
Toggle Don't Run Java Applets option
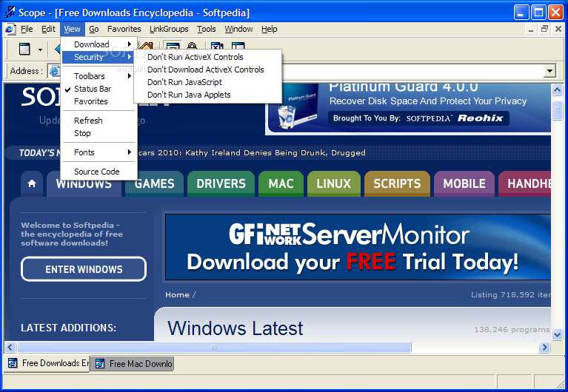[208, 95]
